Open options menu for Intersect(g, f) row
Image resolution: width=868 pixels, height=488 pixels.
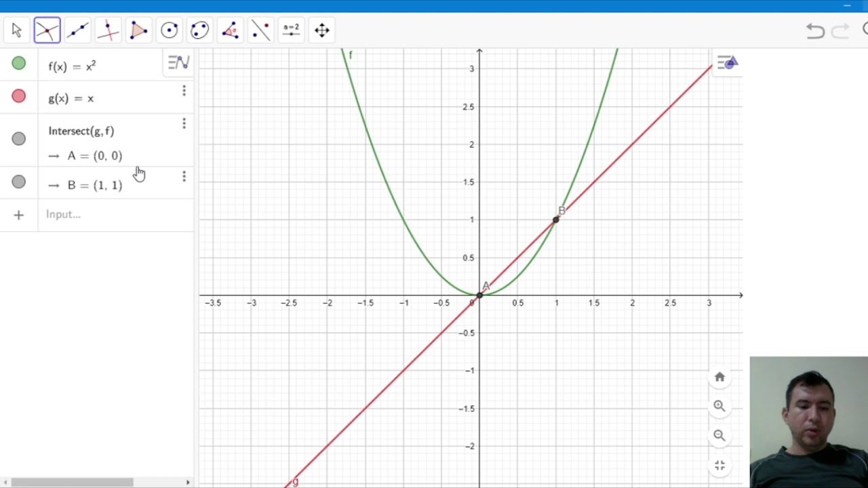[184, 123]
